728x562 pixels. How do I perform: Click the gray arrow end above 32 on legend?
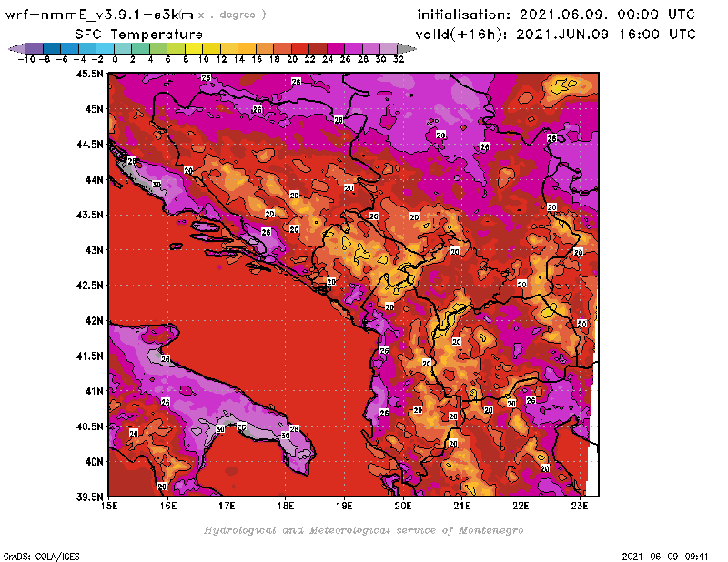406,48
